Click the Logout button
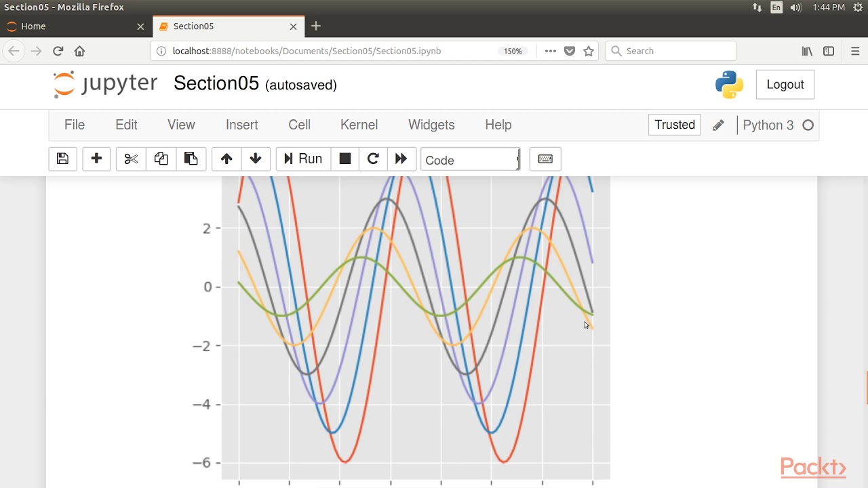 coord(785,85)
